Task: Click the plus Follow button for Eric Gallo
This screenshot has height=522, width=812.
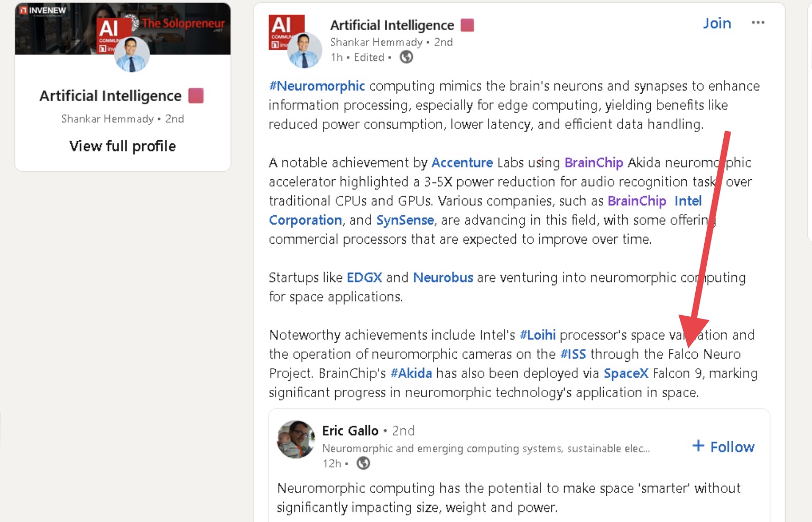Action: [723, 447]
